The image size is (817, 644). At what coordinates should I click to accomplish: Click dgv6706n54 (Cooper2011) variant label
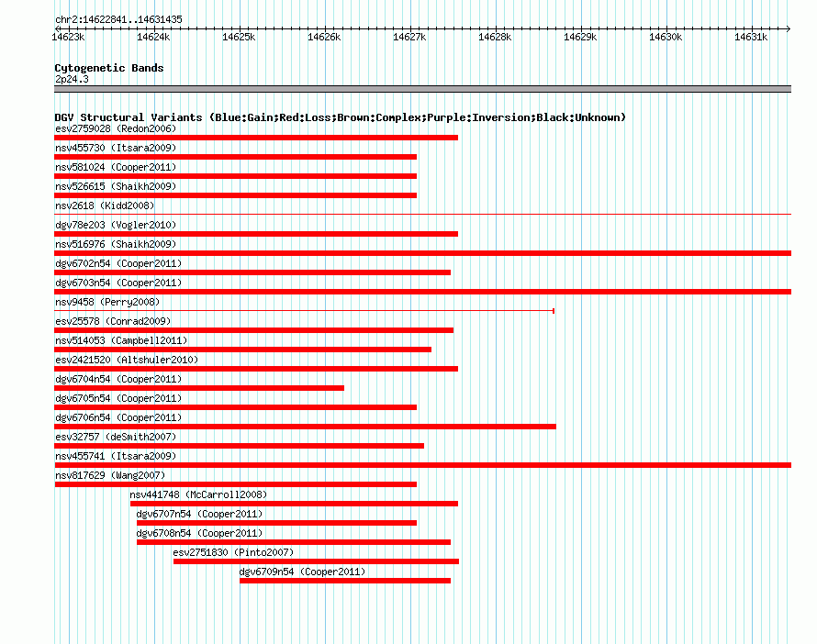point(118,417)
